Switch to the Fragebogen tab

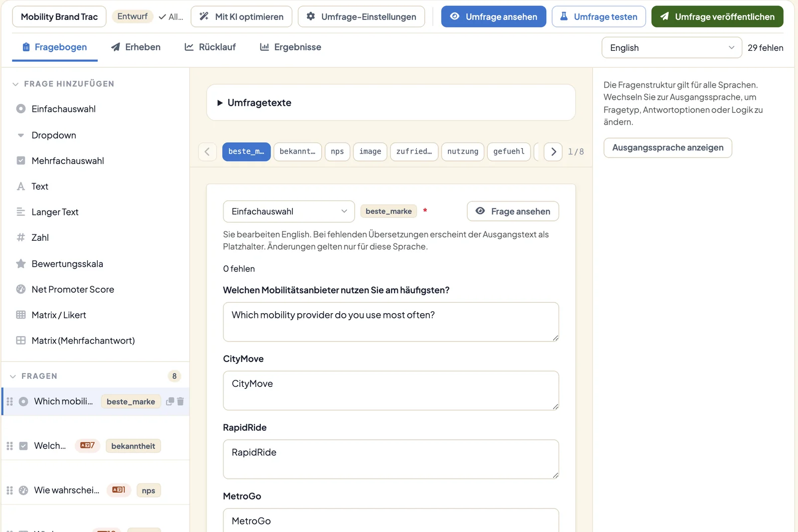[x=55, y=47]
